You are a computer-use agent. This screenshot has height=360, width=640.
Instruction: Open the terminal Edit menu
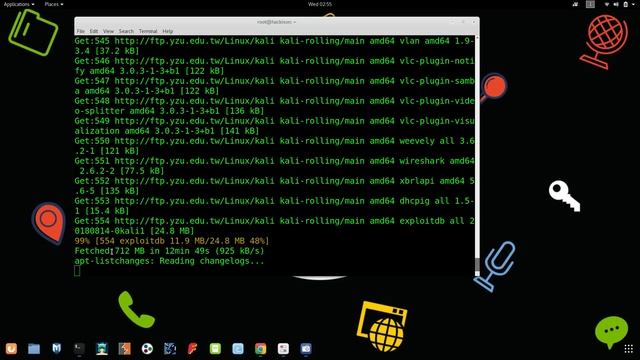[94, 31]
